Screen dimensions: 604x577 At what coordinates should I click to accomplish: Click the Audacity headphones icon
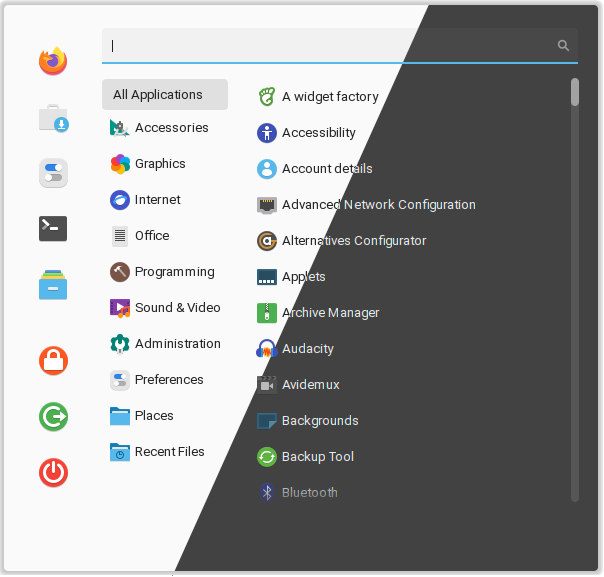267,349
